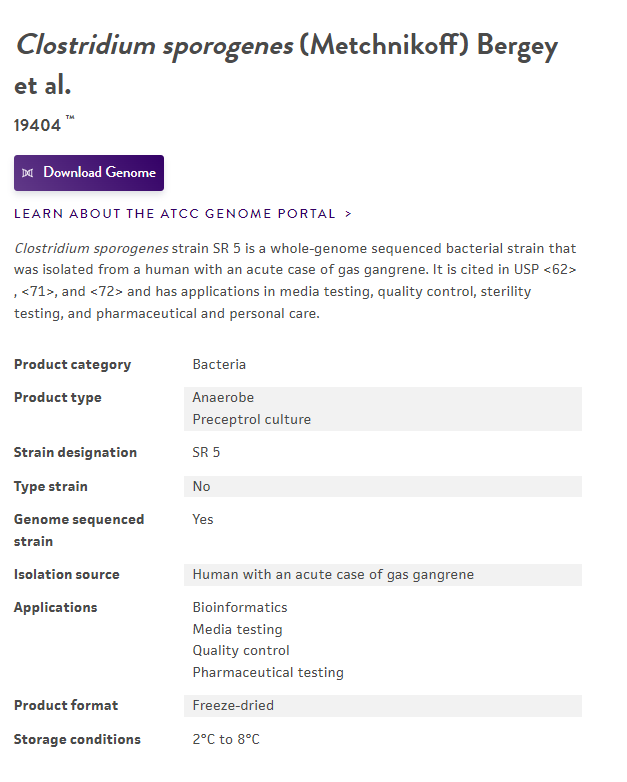
Task: Open Learn About the ATCC Genome Portal link
Action: pyautogui.click(x=175, y=214)
